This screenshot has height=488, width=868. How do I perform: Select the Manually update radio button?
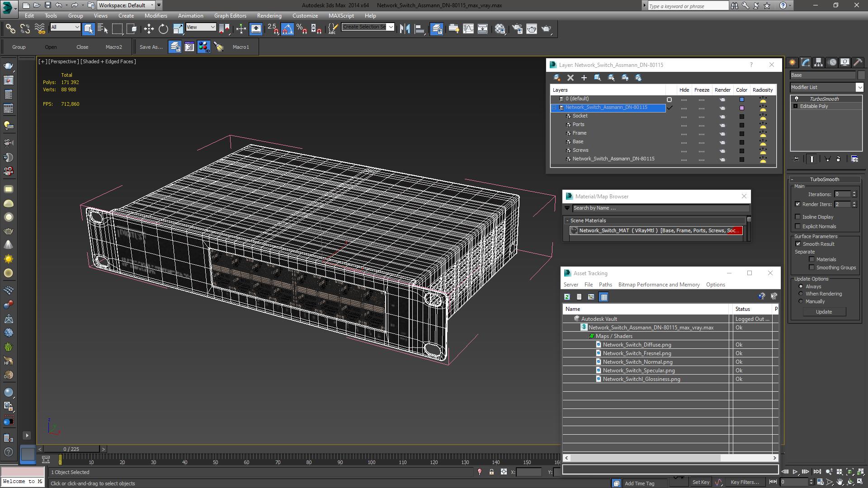pyautogui.click(x=801, y=301)
